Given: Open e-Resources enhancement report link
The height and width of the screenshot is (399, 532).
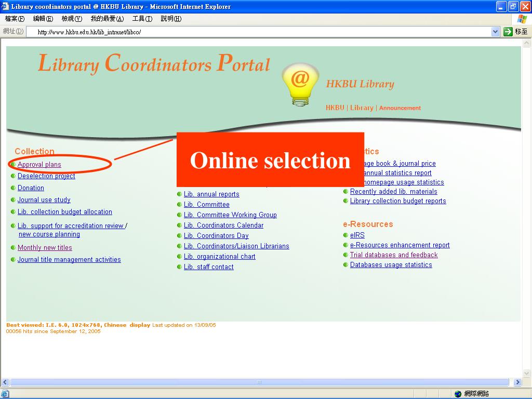Looking at the screenshot, I should pyautogui.click(x=400, y=245).
